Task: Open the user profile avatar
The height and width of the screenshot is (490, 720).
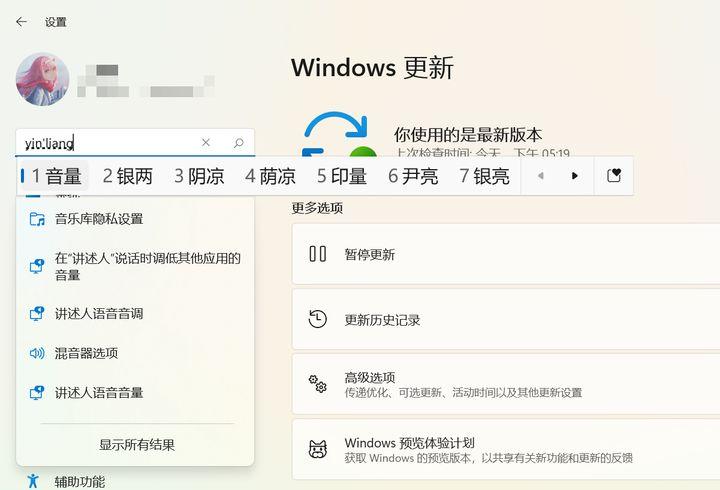Action: click(x=43, y=79)
